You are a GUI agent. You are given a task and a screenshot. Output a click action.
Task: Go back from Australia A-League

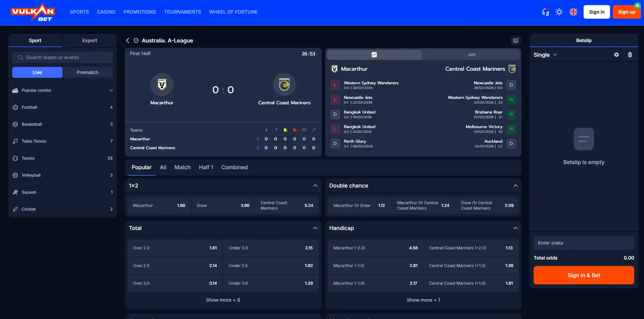coord(128,40)
